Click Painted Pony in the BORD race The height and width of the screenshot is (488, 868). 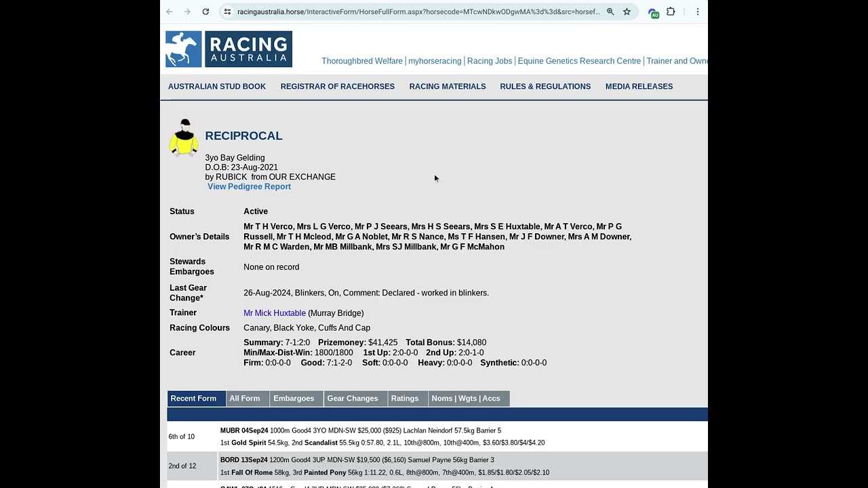pos(325,472)
